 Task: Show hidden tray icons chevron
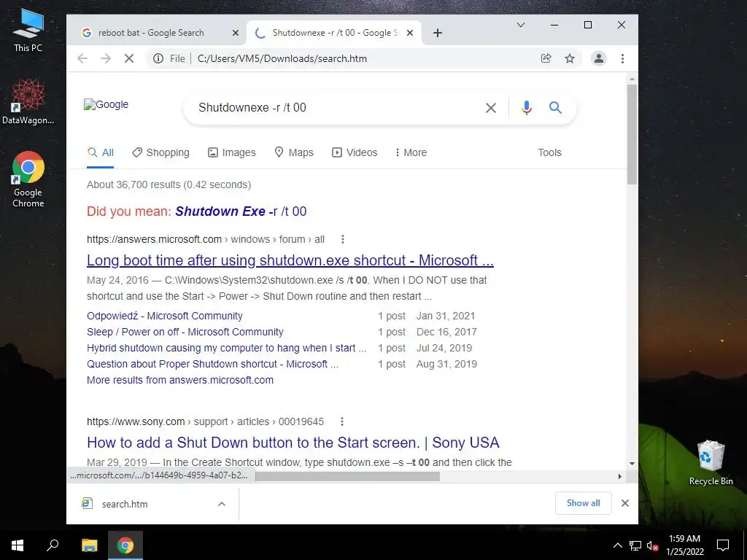(x=617, y=545)
